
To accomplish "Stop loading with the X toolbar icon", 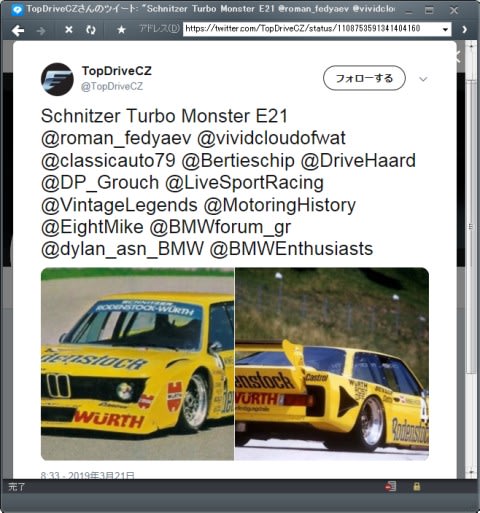I will click(x=69, y=30).
